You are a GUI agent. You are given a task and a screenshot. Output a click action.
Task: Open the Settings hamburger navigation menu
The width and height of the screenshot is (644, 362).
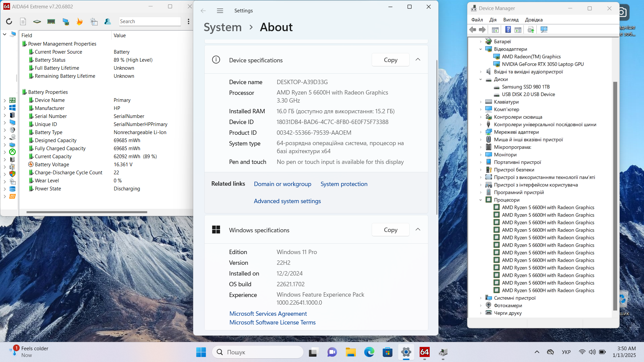coord(220,11)
